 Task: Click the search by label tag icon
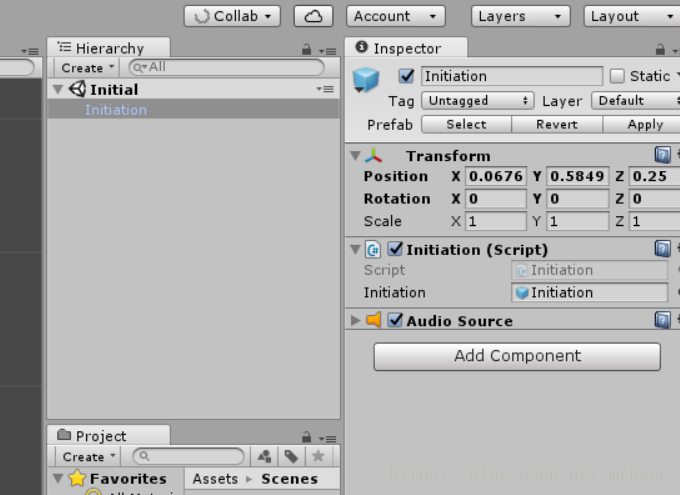pyautogui.click(x=291, y=456)
